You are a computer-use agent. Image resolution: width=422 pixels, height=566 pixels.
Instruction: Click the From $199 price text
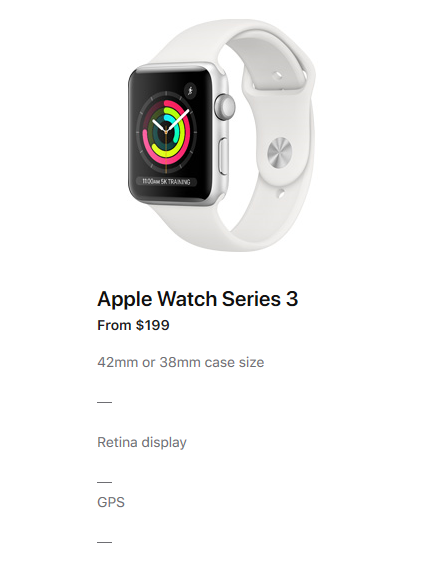[133, 325]
